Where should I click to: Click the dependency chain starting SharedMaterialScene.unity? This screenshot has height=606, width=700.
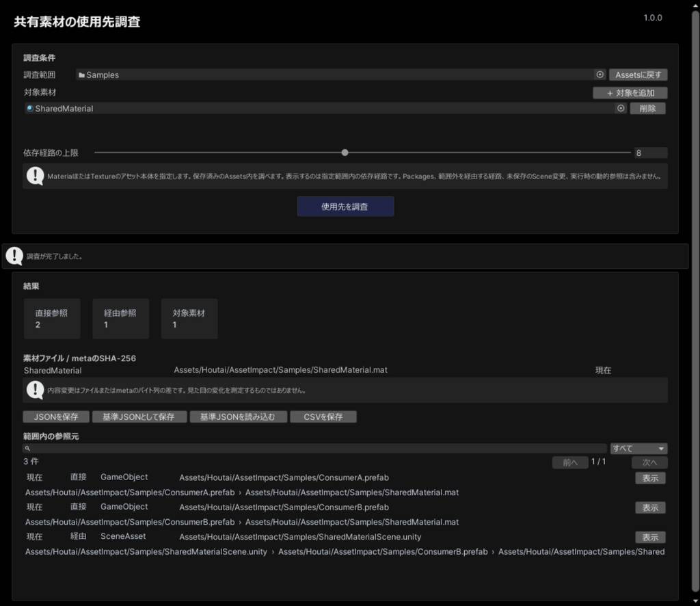(345, 551)
